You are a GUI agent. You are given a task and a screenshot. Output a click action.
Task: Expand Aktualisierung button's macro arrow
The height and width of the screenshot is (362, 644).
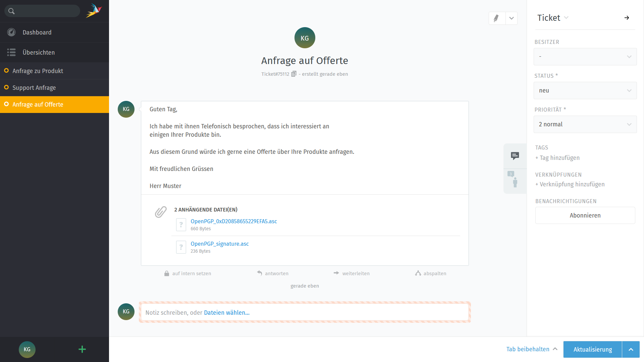click(631, 349)
